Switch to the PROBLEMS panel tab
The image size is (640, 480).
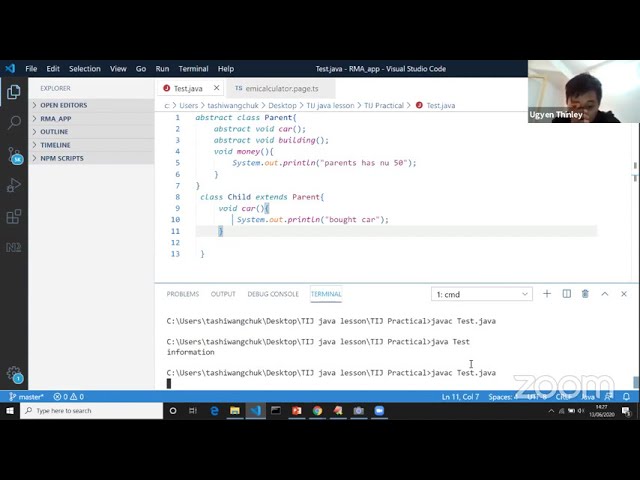click(183, 294)
